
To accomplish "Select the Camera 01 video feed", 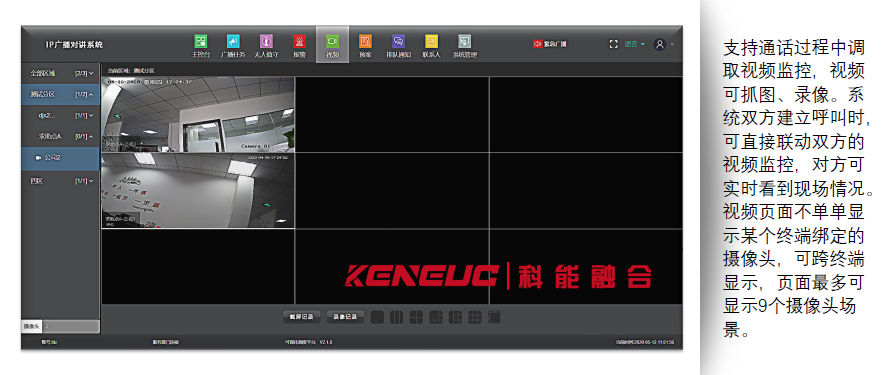I will click(x=198, y=115).
